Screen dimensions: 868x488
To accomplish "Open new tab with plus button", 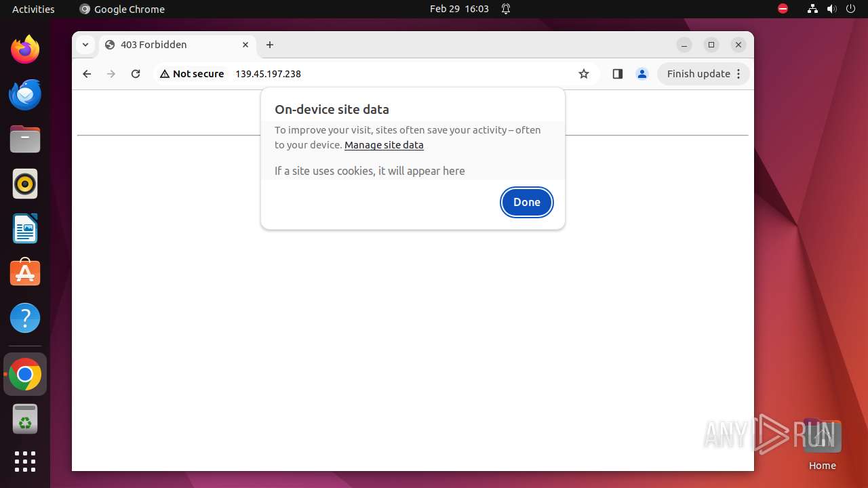I will [270, 45].
